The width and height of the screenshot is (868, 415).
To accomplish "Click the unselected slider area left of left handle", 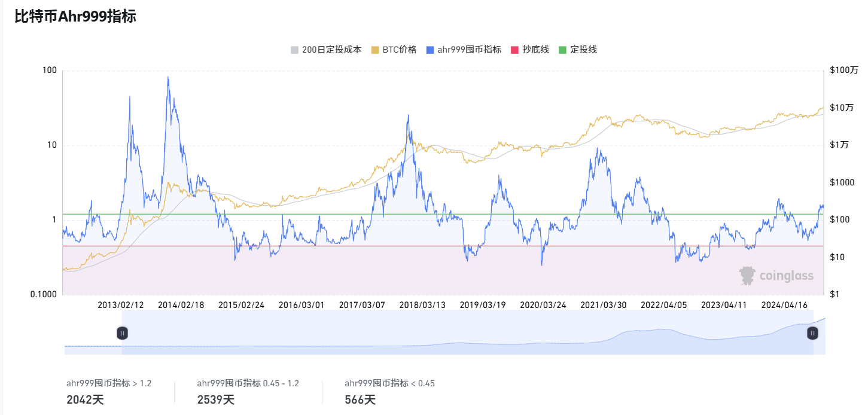I will click(92, 335).
